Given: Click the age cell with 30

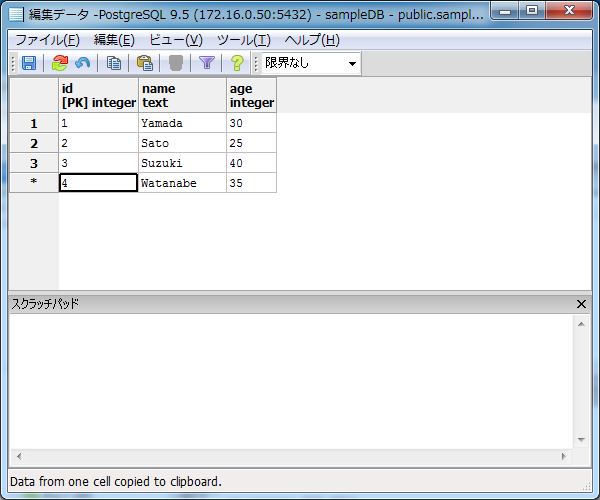Looking at the screenshot, I should [251, 123].
